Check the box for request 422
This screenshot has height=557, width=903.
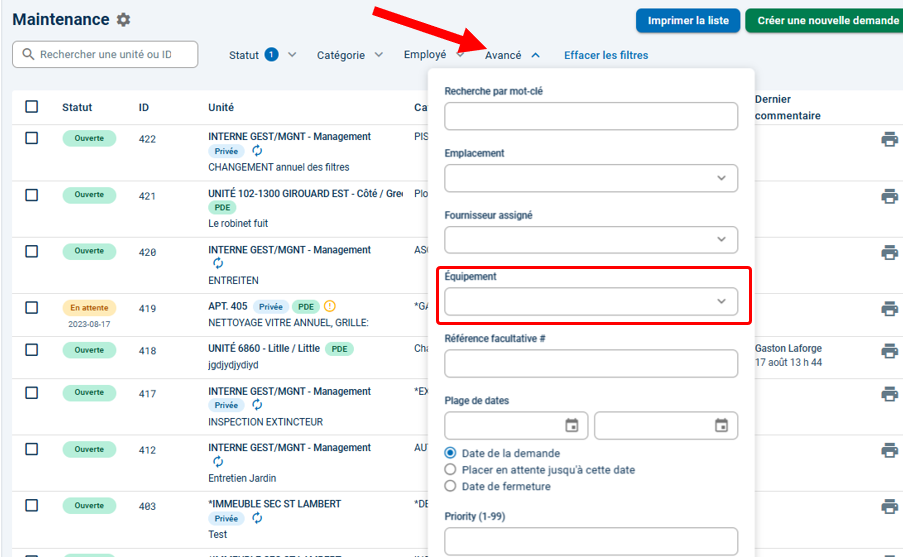[x=32, y=138]
